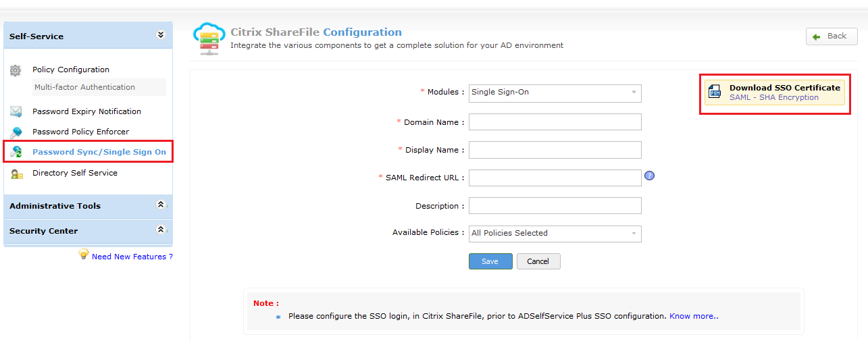868x341 pixels.
Task: Open the Know more link
Action: [694, 316]
